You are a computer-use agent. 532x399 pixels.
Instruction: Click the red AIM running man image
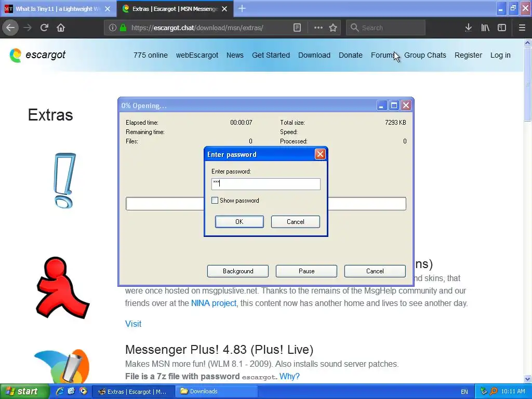pos(62,288)
